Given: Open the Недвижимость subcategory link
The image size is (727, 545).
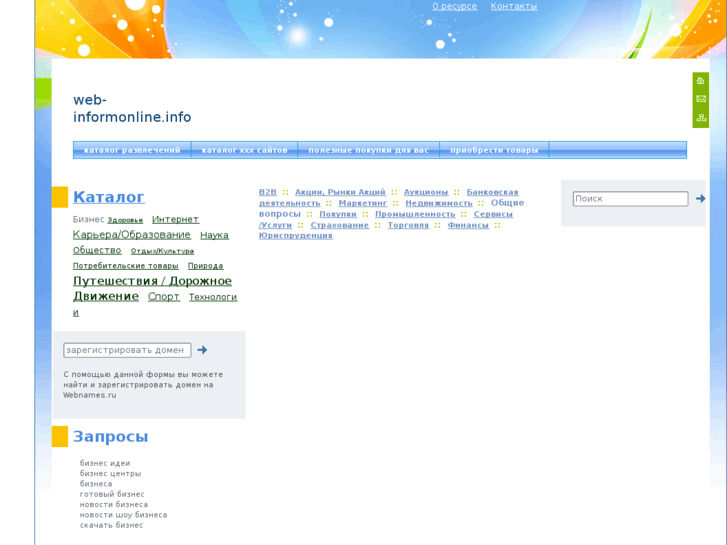Looking at the screenshot, I should point(439,203).
